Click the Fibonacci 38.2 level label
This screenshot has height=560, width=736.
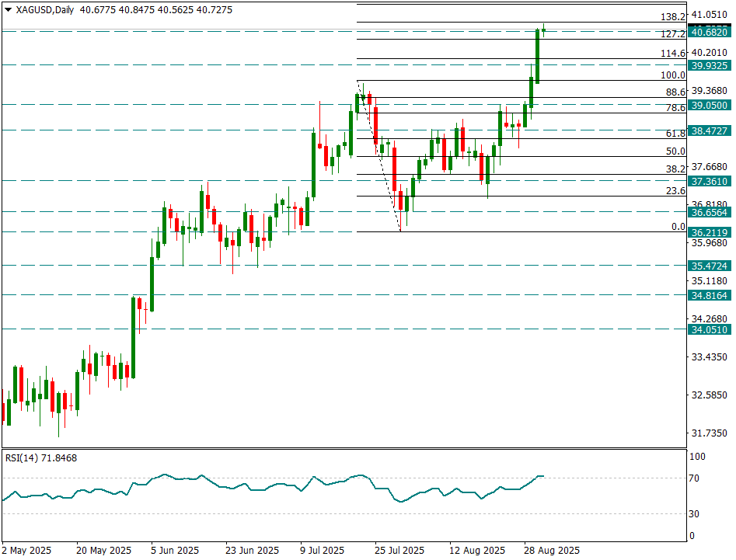click(x=675, y=169)
